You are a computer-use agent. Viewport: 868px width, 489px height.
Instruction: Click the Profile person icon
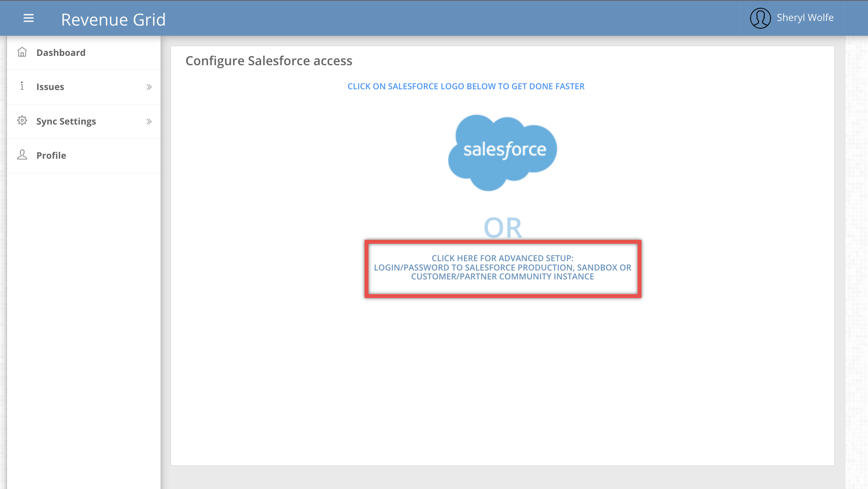click(22, 155)
